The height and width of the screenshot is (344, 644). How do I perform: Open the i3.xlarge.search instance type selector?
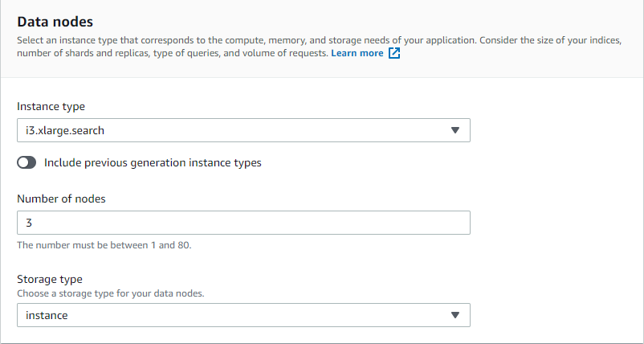coord(243,130)
